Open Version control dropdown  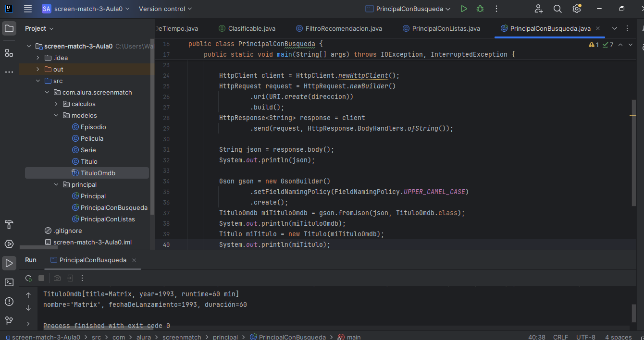click(165, 9)
